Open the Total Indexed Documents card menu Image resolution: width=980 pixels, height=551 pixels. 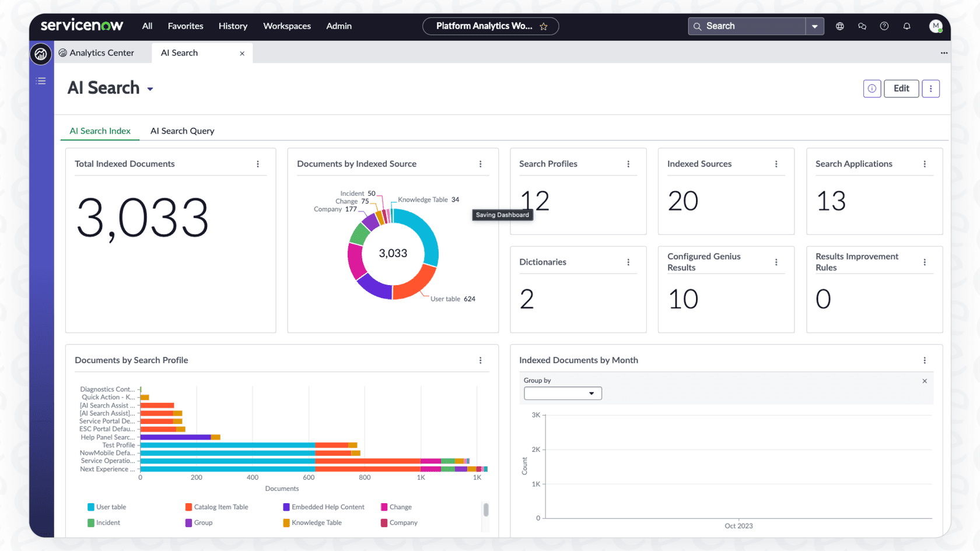tap(258, 164)
